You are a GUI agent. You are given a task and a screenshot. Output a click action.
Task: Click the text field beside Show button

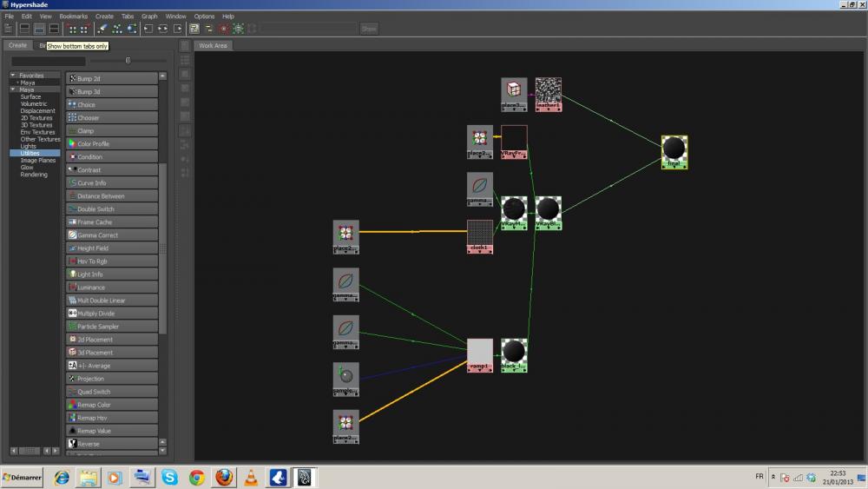pos(308,29)
